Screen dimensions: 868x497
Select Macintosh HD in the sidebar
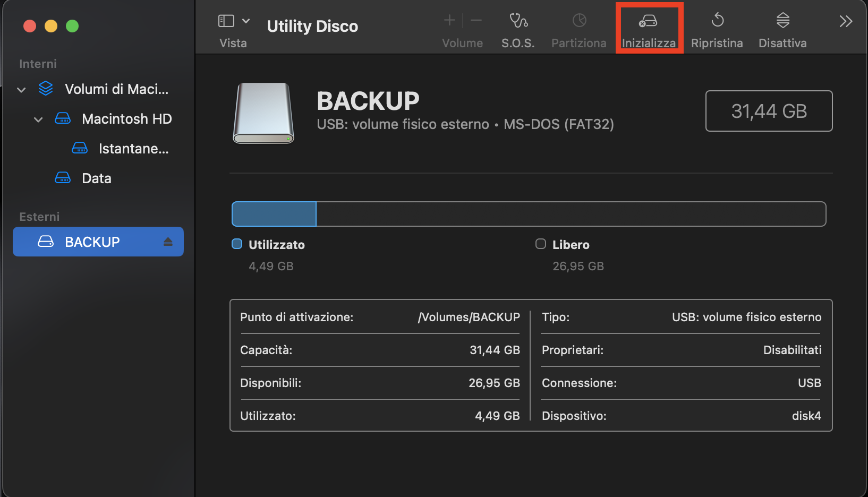tap(126, 119)
